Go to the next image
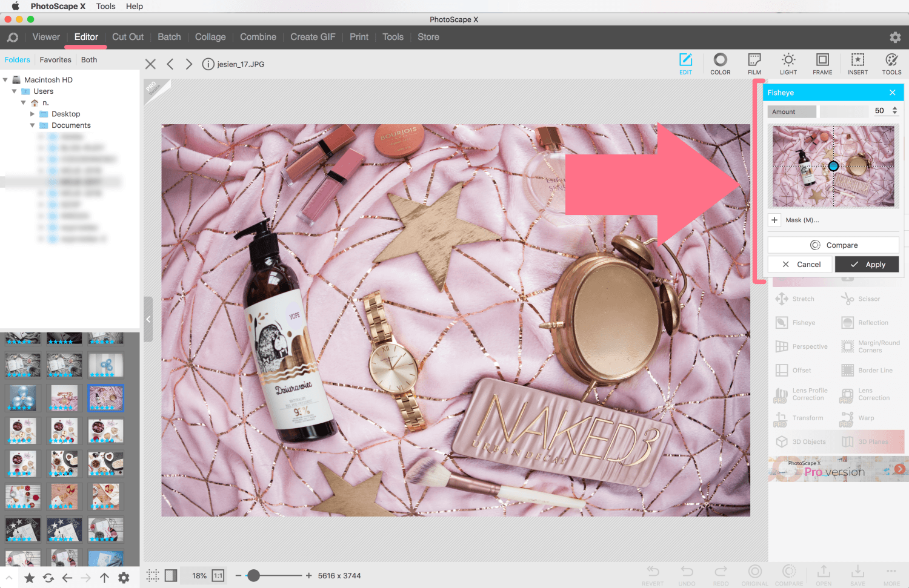909x588 pixels. [189, 64]
